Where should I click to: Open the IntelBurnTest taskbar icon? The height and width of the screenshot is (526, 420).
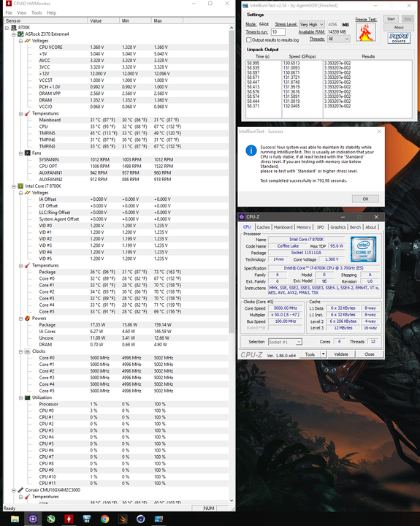click(159, 519)
